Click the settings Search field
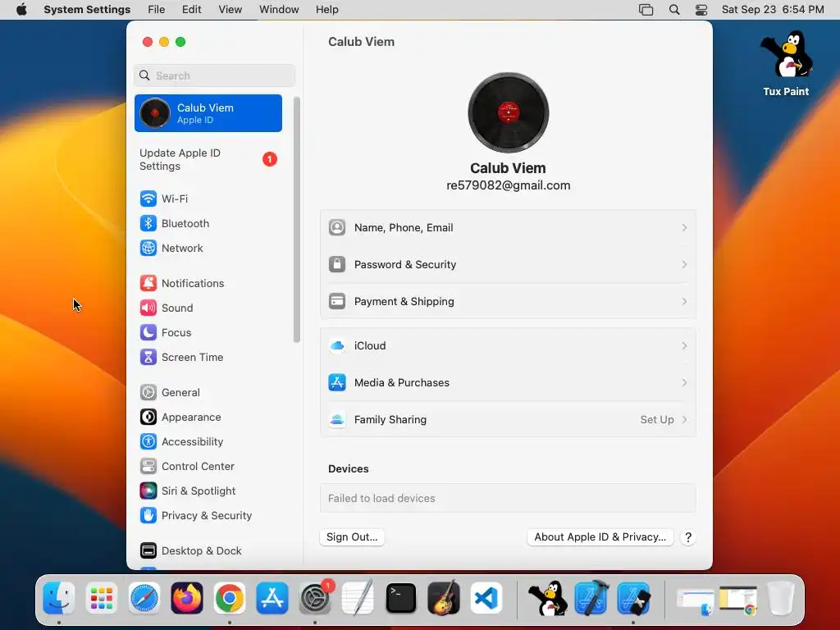Viewport: 840px width, 630px height. [214, 75]
